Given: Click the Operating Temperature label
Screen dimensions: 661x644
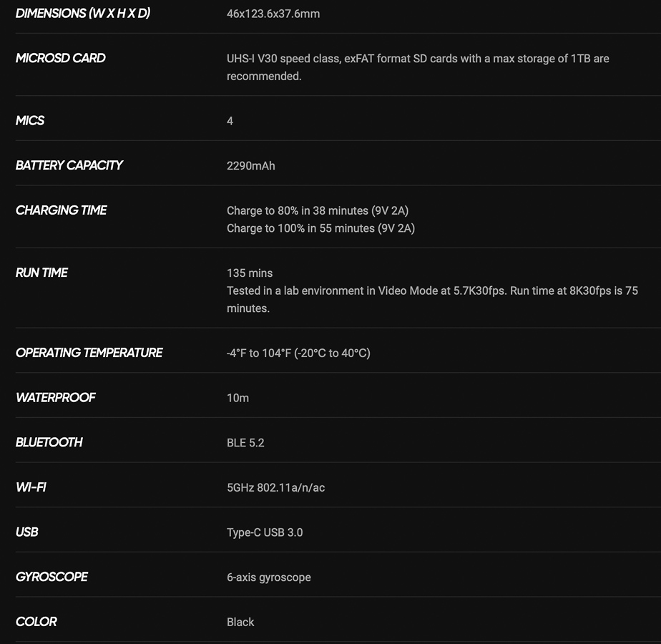Looking at the screenshot, I should (89, 353).
